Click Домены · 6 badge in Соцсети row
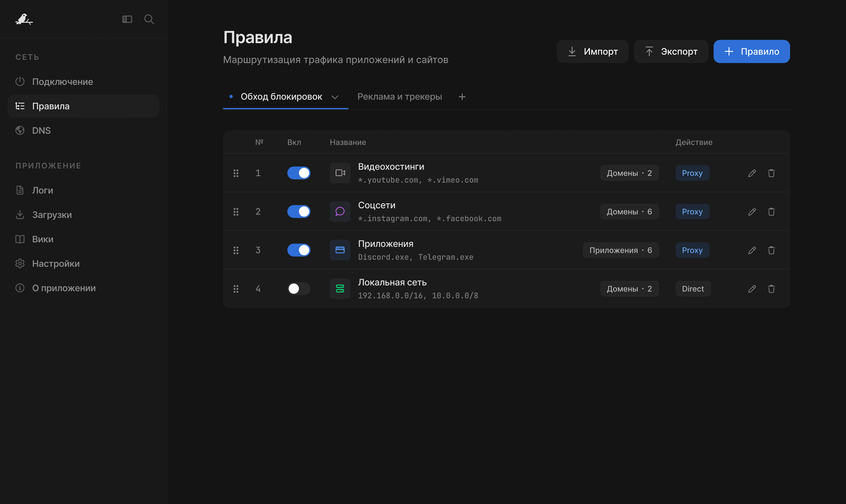The image size is (846, 504). 629,212
